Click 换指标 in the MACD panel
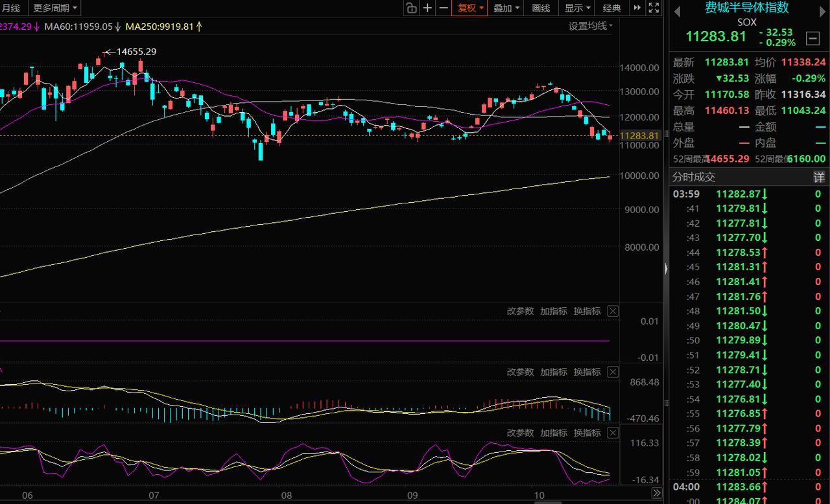This screenshot has height=504, width=830. click(x=587, y=372)
